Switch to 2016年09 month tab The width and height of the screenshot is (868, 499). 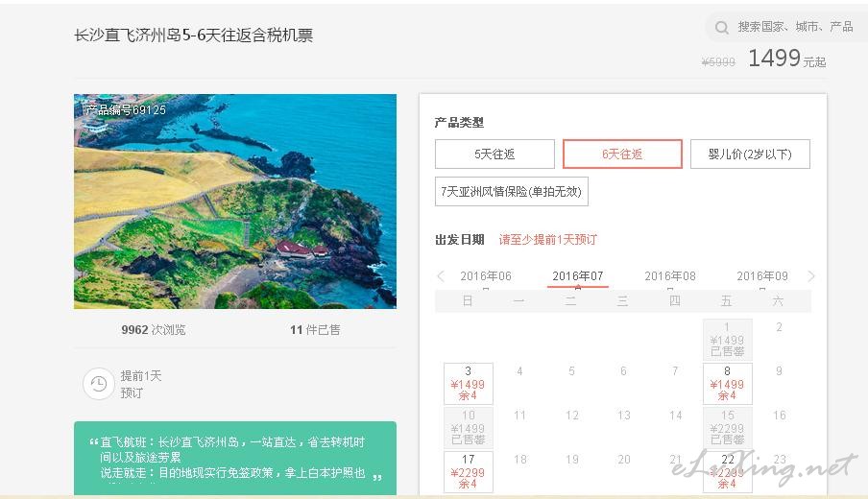[761, 276]
